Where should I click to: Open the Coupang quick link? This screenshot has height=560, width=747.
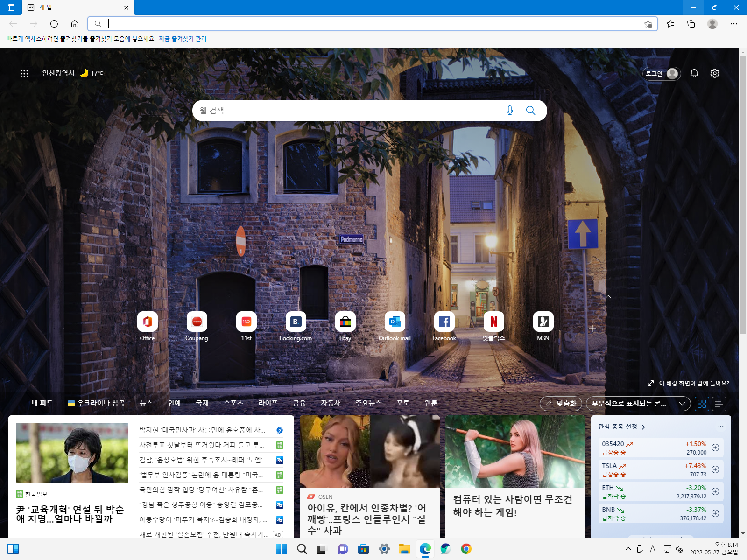point(197,326)
